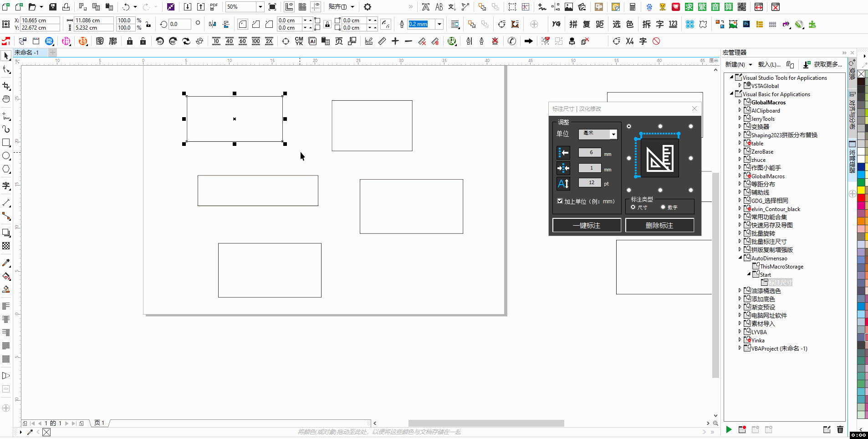The height and width of the screenshot is (439, 868).
Task: Select 批量标注尺寸 macro in tree
Action: 769,242
